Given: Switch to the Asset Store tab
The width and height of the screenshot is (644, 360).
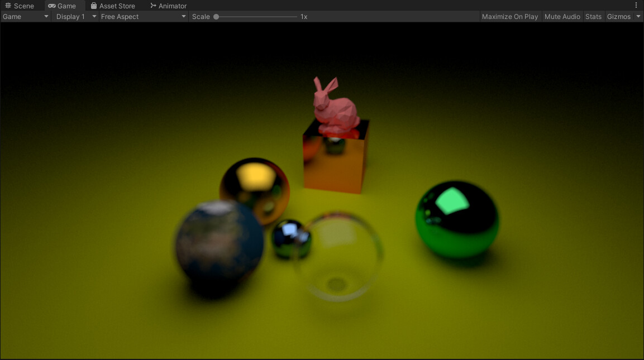Looking at the screenshot, I should coord(116,6).
